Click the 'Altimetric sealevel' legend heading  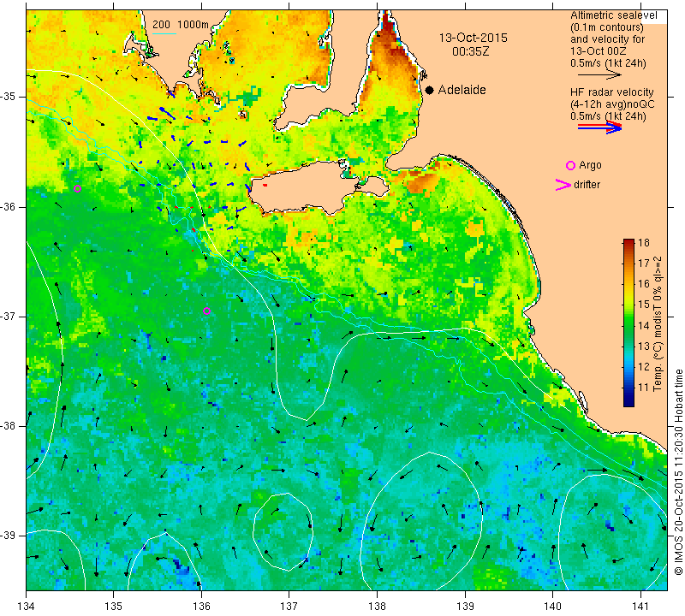point(613,15)
